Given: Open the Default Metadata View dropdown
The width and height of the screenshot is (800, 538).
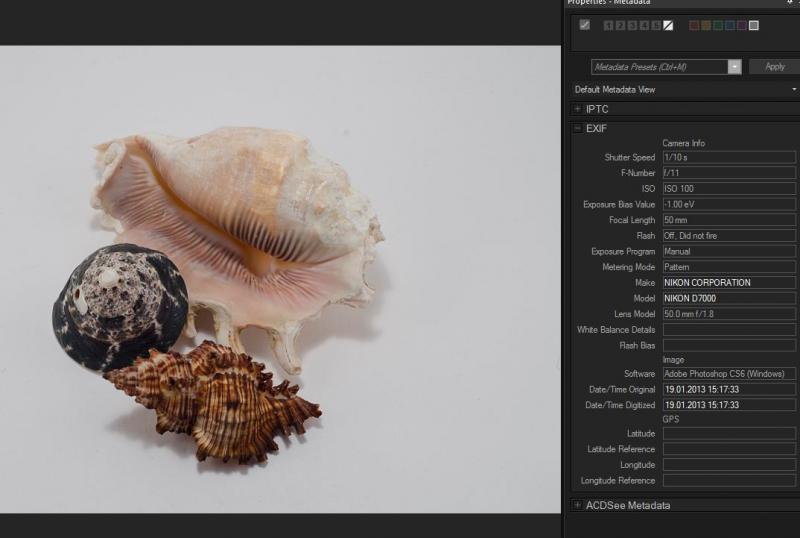Looking at the screenshot, I should [794, 90].
